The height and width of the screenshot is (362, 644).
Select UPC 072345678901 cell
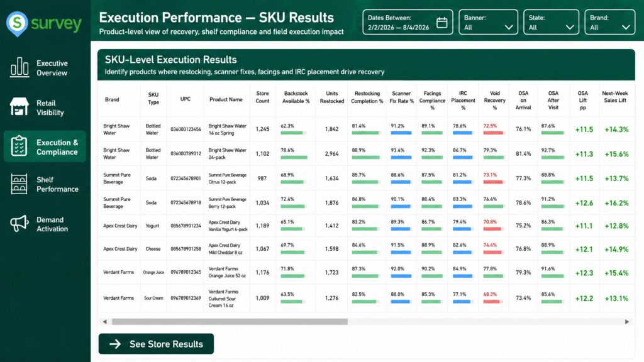point(186,178)
